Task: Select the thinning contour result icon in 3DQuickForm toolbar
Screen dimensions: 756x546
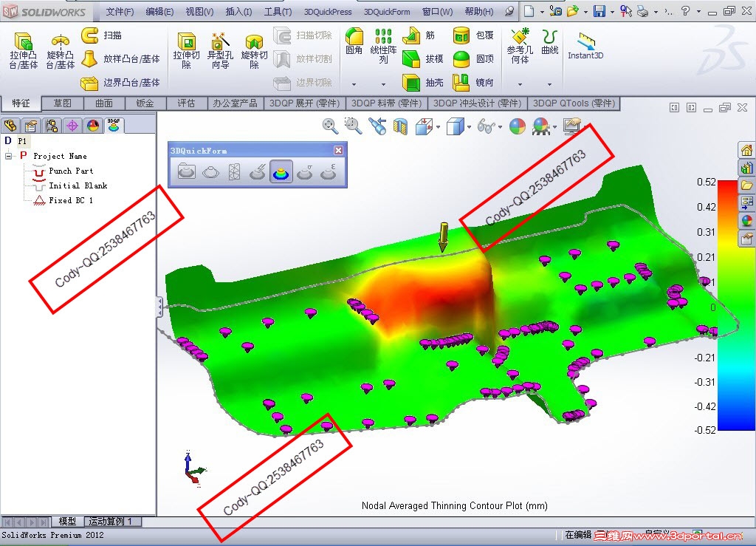Action: 281,172
